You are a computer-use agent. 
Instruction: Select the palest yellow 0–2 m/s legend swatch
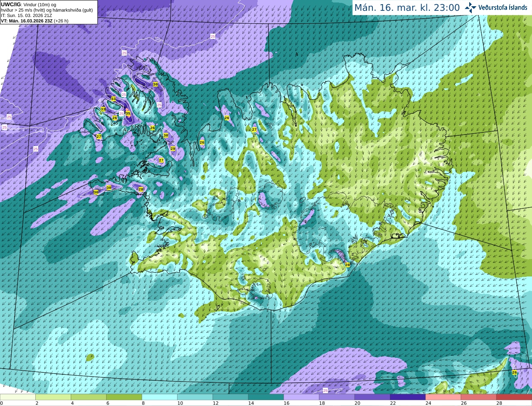(18, 397)
